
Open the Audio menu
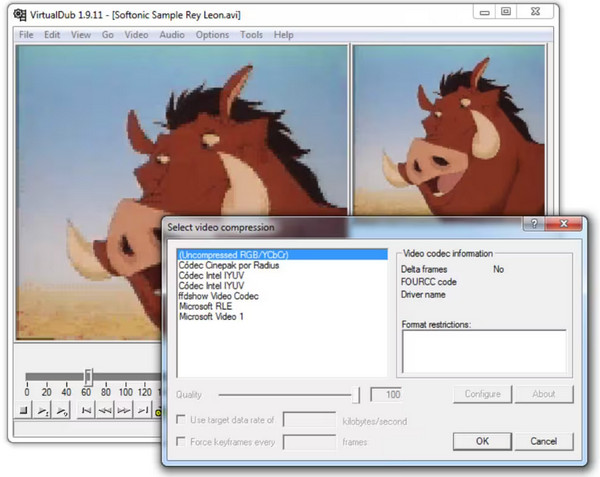pos(172,35)
